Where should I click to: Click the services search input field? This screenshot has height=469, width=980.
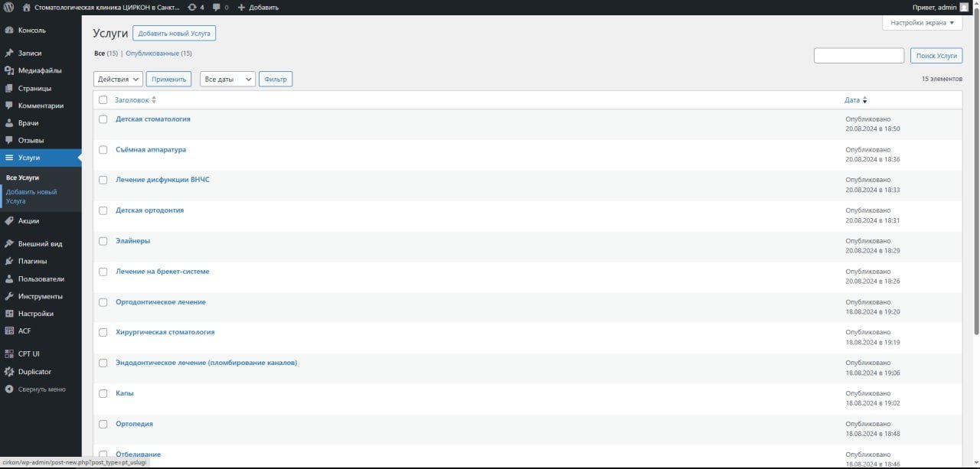859,56
